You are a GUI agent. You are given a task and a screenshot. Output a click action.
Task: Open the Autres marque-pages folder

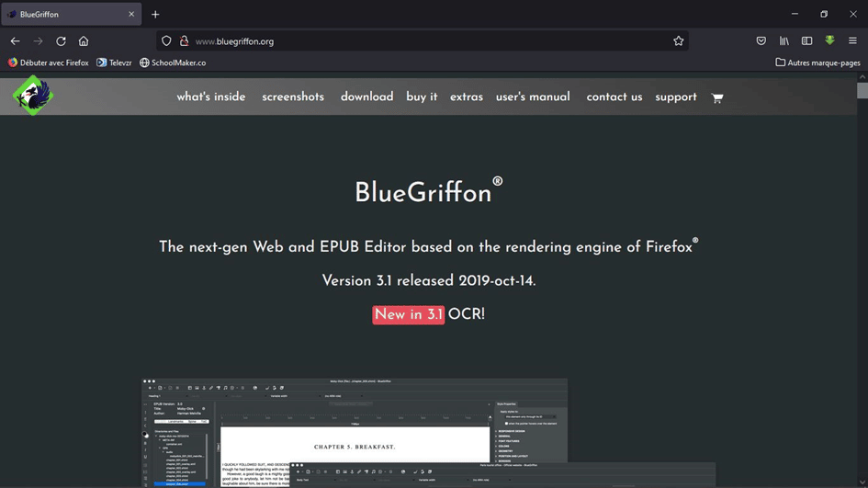click(x=817, y=62)
